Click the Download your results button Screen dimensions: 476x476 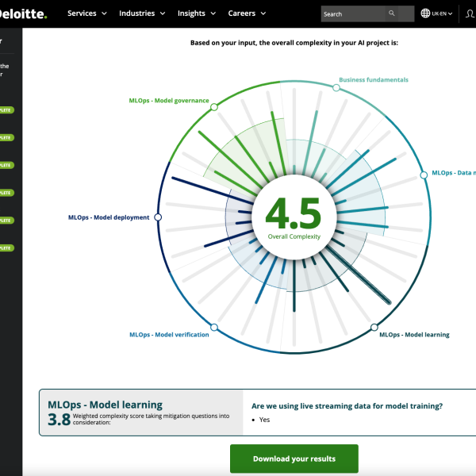(294, 459)
